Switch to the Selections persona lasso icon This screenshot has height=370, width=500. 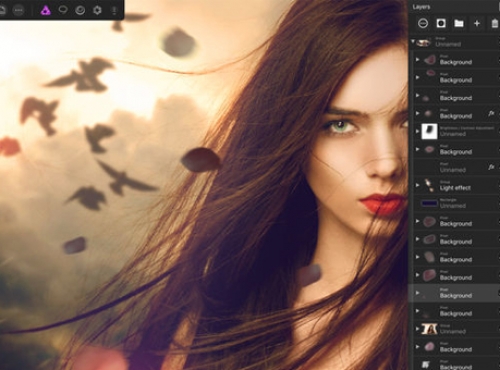click(x=63, y=10)
